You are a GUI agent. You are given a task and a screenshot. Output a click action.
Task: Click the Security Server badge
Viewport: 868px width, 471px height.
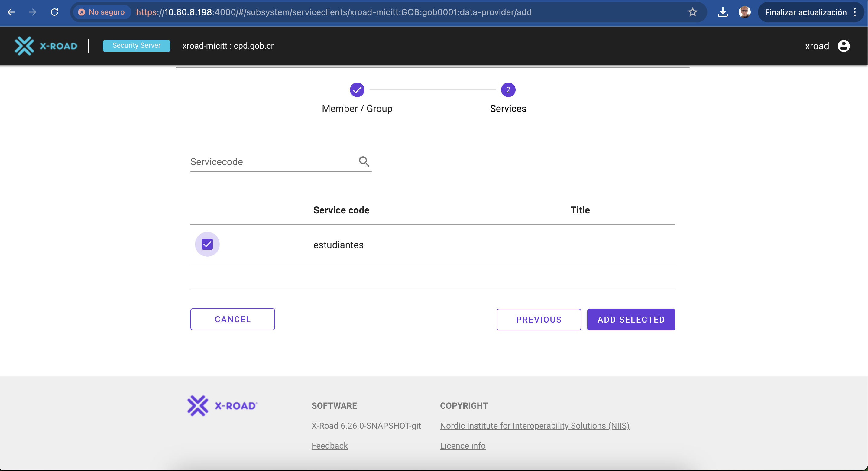click(137, 46)
